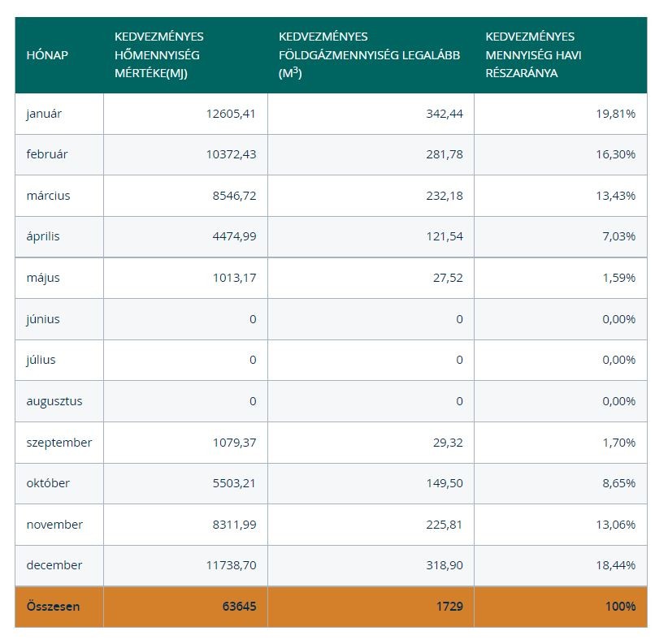Click the november percentage 13,06%
668x644 pixels.
point(616,525)
